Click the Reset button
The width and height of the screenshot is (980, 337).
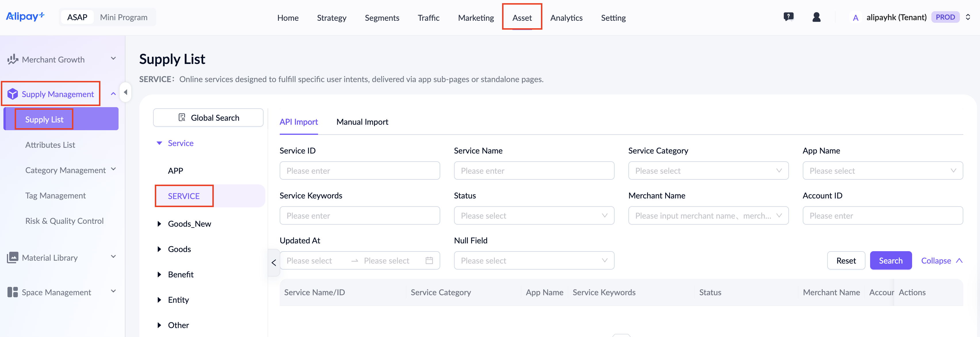click(846, 260)
